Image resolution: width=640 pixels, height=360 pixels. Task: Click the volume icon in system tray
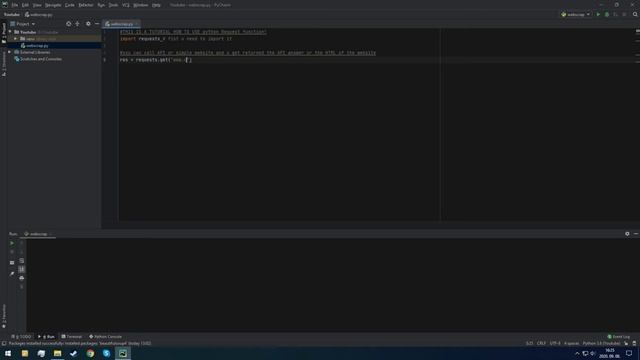[593, 353]
